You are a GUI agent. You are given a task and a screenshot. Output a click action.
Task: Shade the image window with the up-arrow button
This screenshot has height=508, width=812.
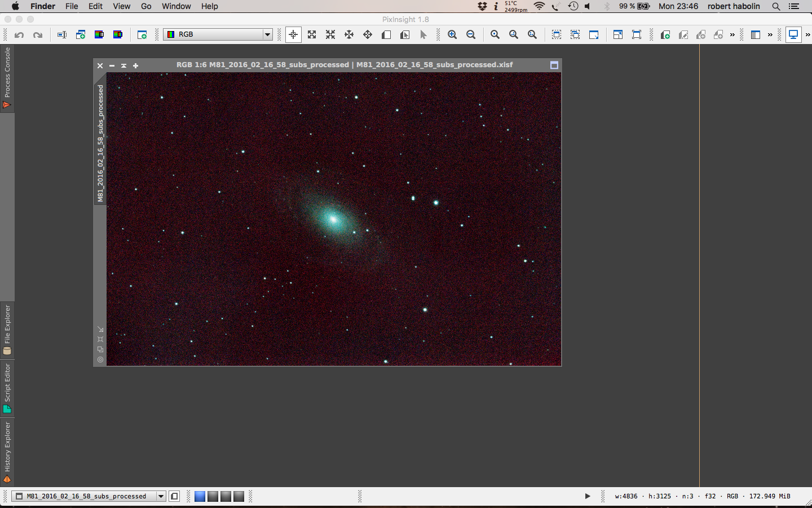123,65
